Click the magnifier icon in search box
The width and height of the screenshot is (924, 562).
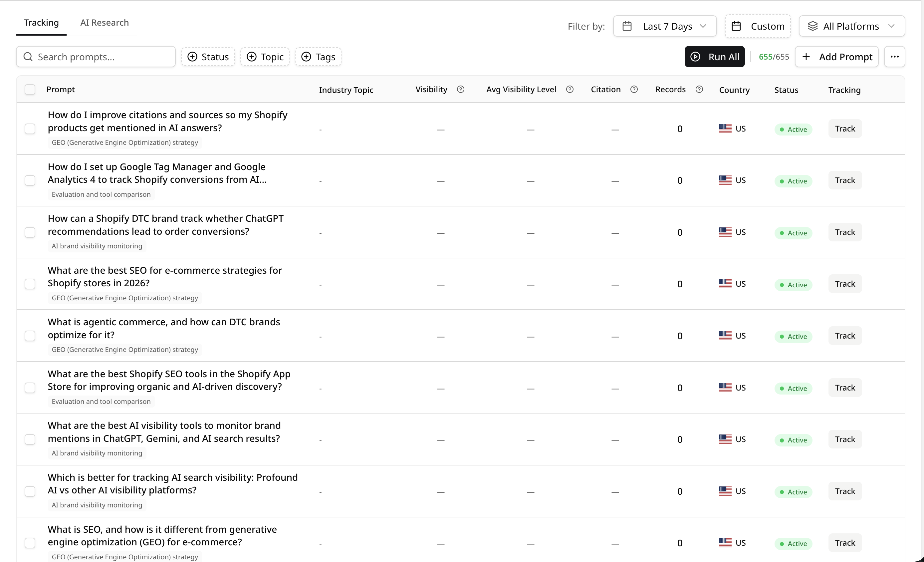(28, 57)
